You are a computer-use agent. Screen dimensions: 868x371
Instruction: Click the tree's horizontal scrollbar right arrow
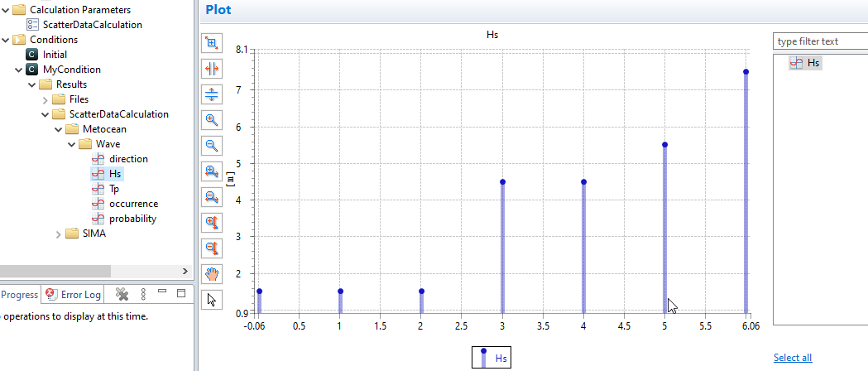tap(185, 271)
